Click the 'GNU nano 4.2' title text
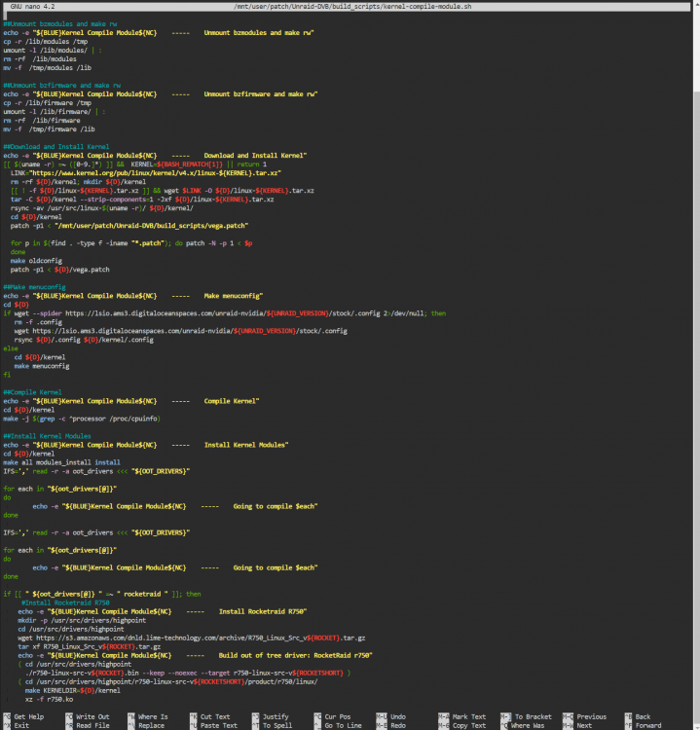 coord(32,7)
